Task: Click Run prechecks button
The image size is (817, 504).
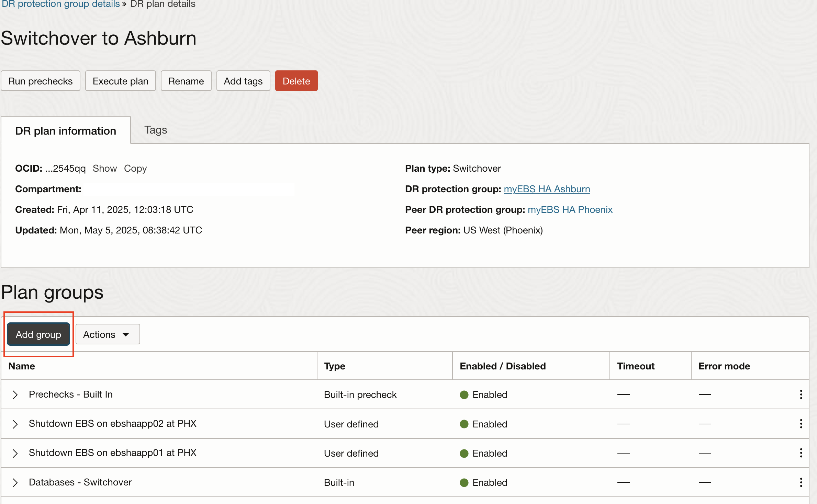Action: [41, 81]
